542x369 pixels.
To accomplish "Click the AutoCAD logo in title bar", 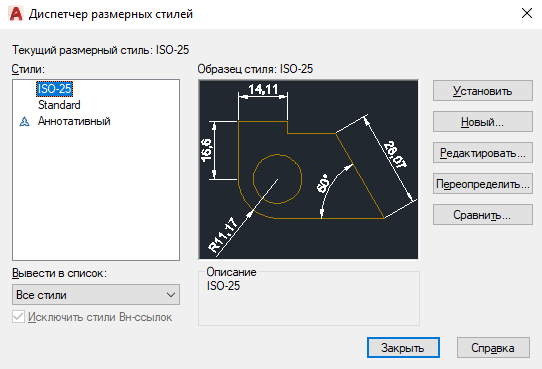I will tap(16, 14).
